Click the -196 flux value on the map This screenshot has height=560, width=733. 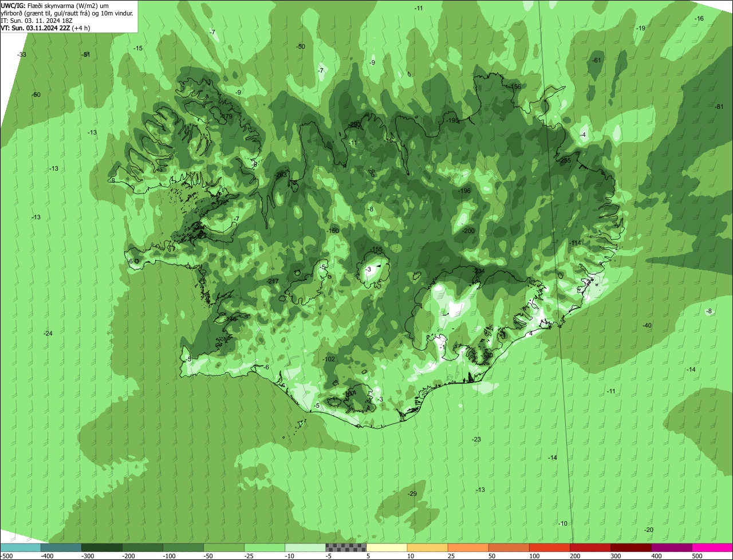tap(464, 191)
